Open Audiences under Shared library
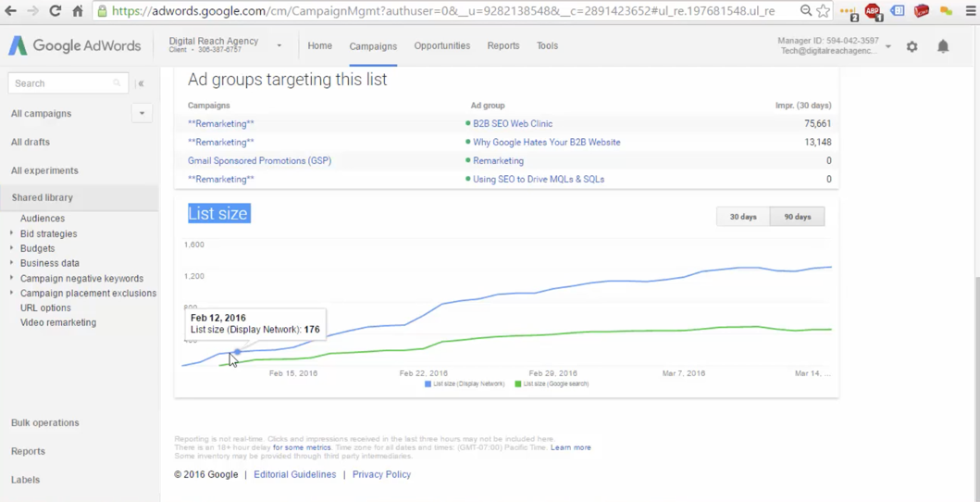The width and height of the screenshot is (980, 502). pos(43,219)
